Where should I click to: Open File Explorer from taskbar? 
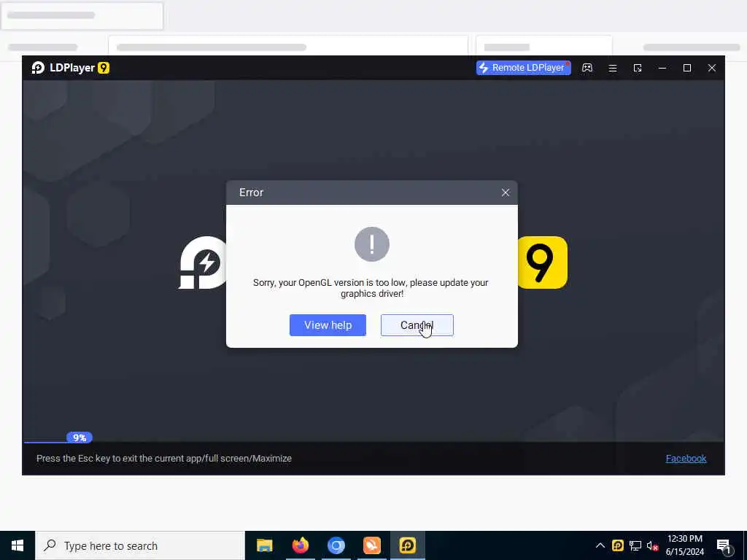point(264,545)
